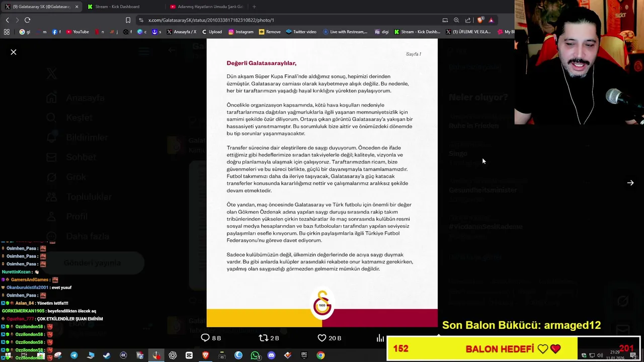
Task: Open the Live with Restream bookmark
Action: (x=345, y=32)
